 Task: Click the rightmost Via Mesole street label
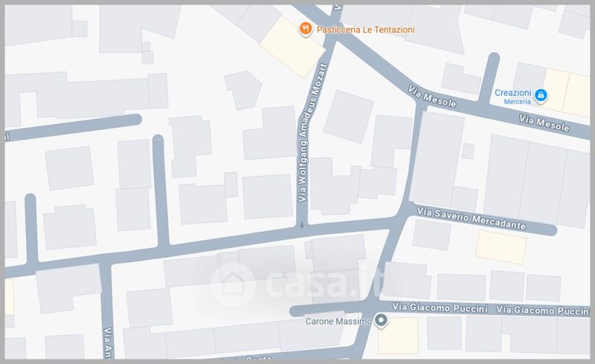(544, 123)
